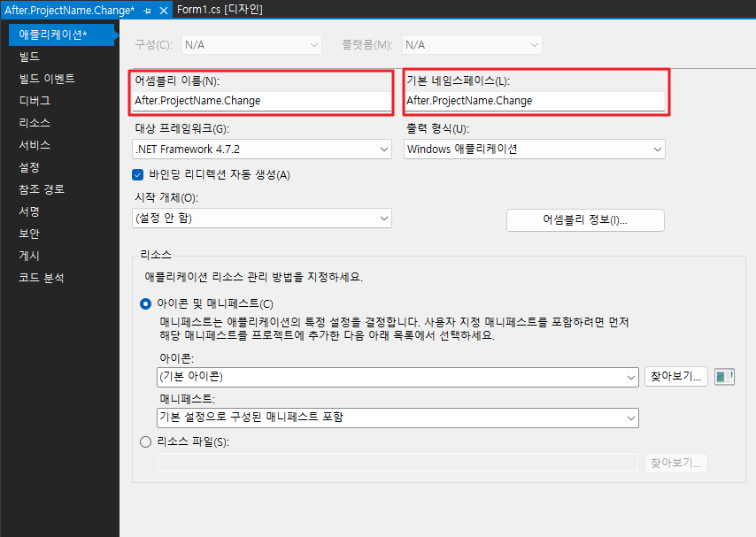
Task: Click 찾아보기 button beside the icon dropdown
Action: pyautogui.click(x=676, y=377)
